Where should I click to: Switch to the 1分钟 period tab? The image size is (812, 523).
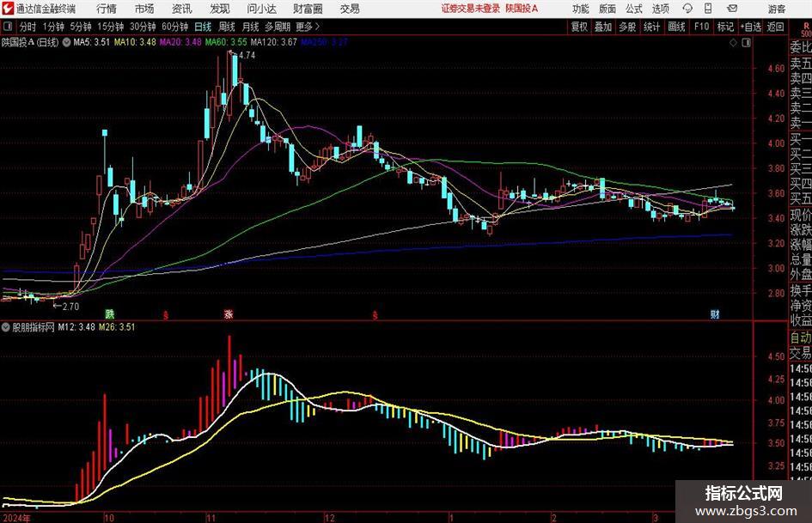[53, 27]
